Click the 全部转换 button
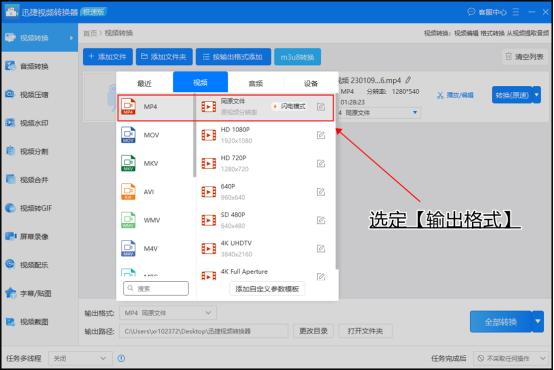Screen dimensions: 554x370 500,322
